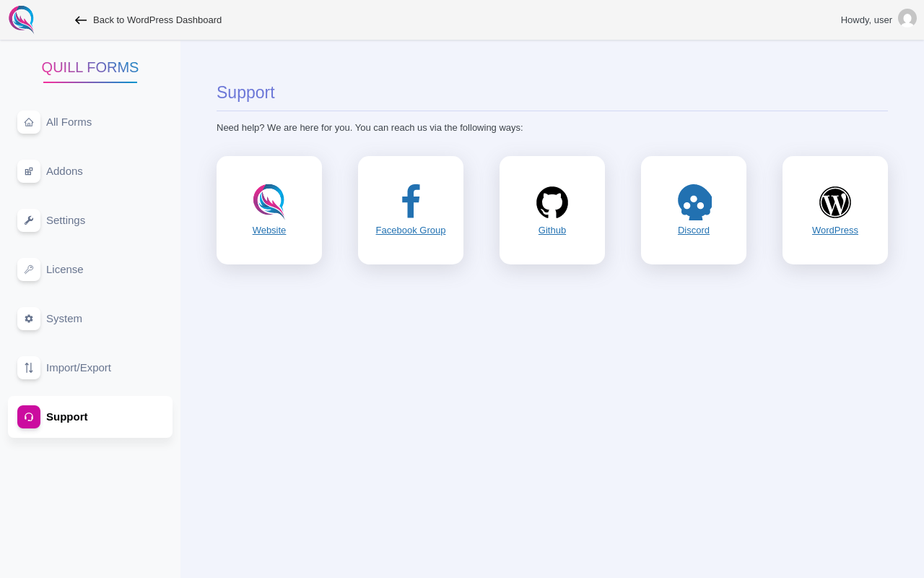Click the WordPress logo icon

pos(835,202)
